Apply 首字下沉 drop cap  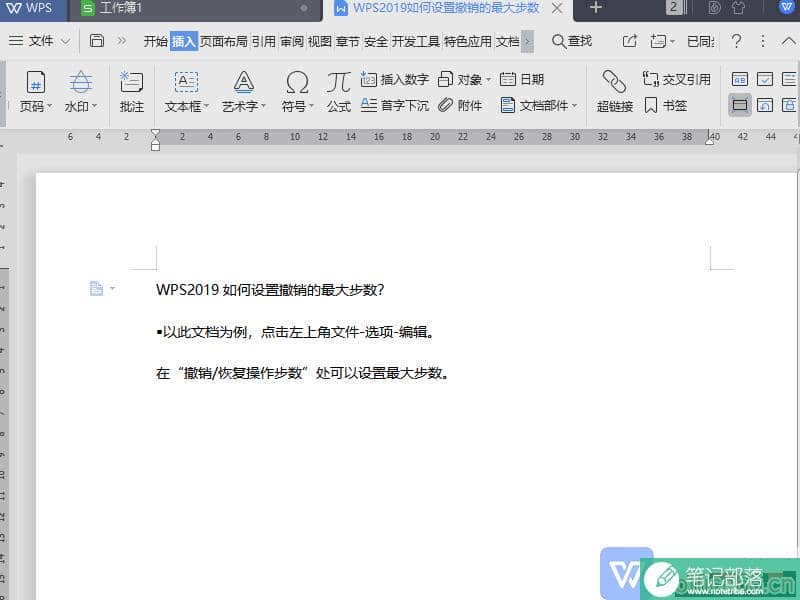[x=394, y=106]
